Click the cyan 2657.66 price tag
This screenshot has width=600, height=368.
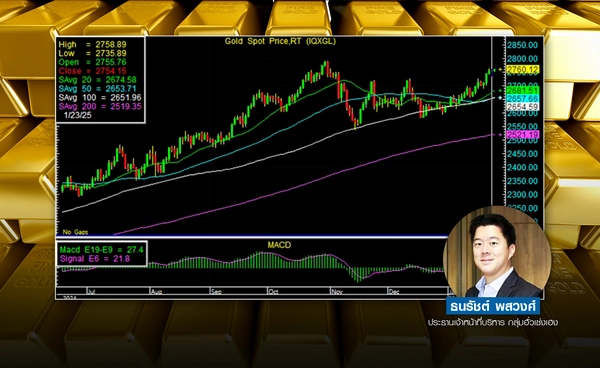[523, 99]
